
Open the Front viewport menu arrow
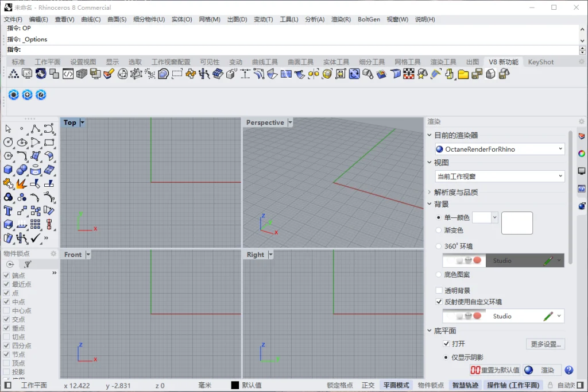coord(88,255)
